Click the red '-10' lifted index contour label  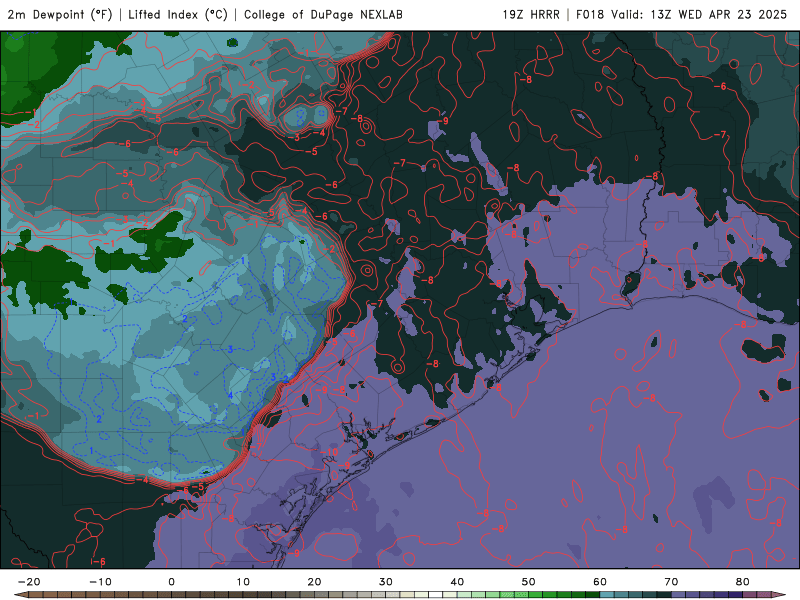coord(330,452)
